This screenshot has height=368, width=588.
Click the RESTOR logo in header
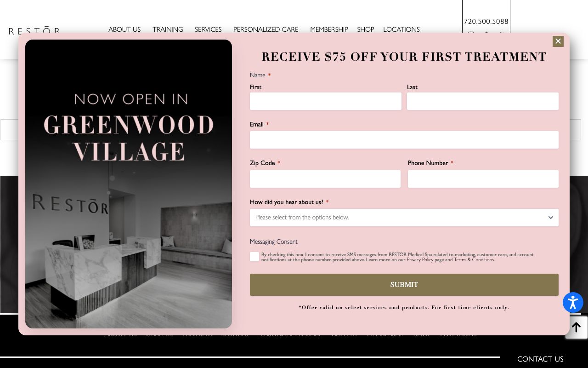point(34,30)
